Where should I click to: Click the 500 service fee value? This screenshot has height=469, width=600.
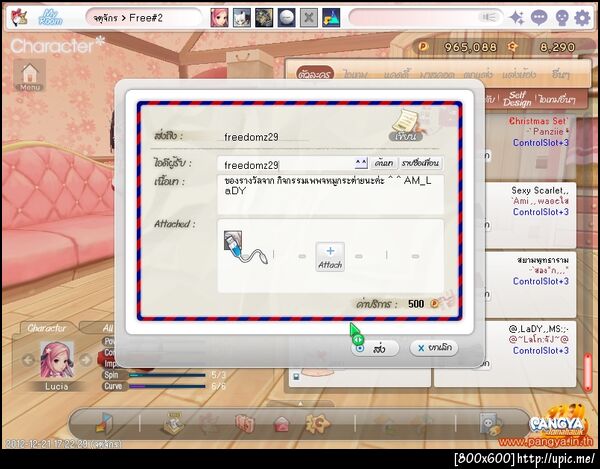[416, 304]
